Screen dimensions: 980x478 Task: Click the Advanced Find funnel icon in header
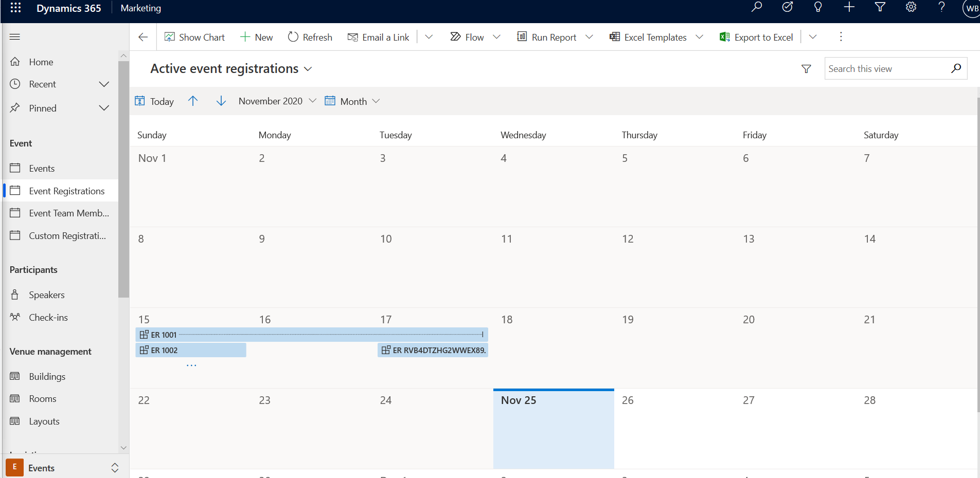click(880, 7)
